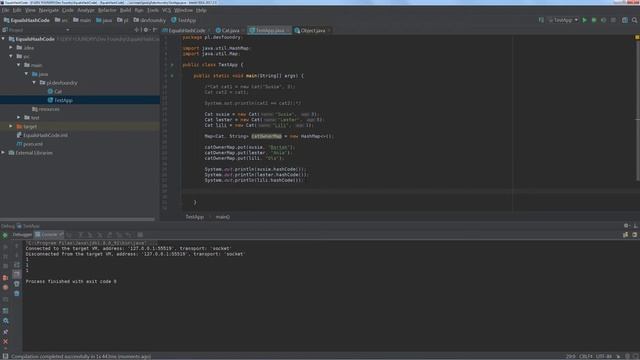Click devfoundry in the navigation bar
The image size is (640, 360).
[x=150, y=20]
